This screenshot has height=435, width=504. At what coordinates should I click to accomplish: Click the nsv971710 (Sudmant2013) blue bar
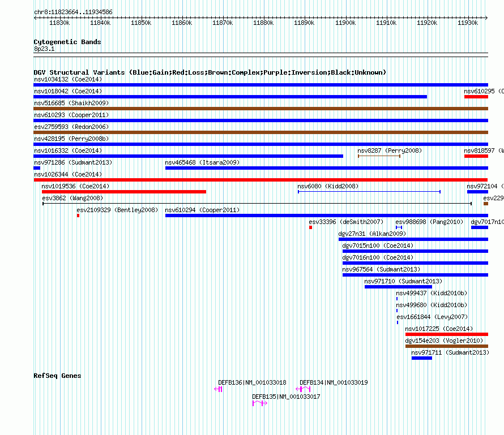398,287
